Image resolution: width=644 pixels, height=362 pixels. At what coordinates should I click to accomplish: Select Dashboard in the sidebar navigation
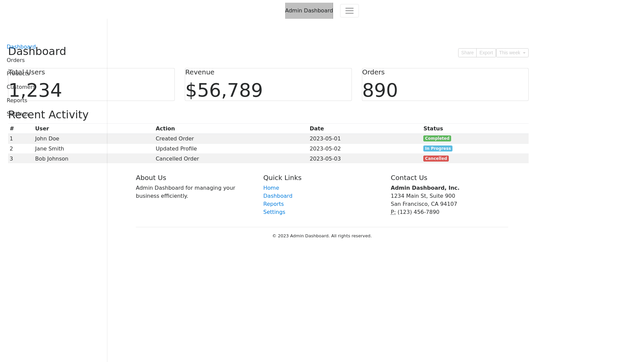21,47
